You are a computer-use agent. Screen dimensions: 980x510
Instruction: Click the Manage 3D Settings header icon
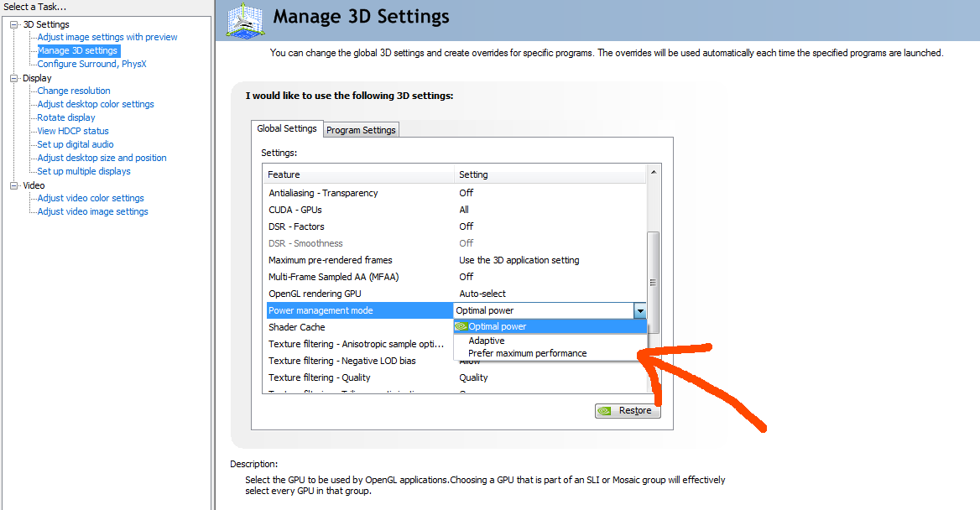[246, 20]
